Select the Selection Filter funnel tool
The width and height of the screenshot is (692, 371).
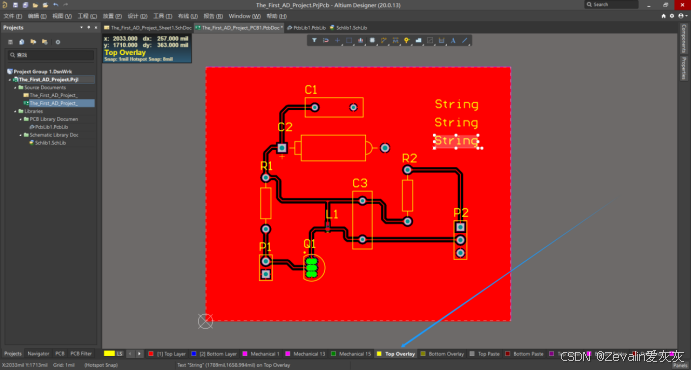(314, 41)
